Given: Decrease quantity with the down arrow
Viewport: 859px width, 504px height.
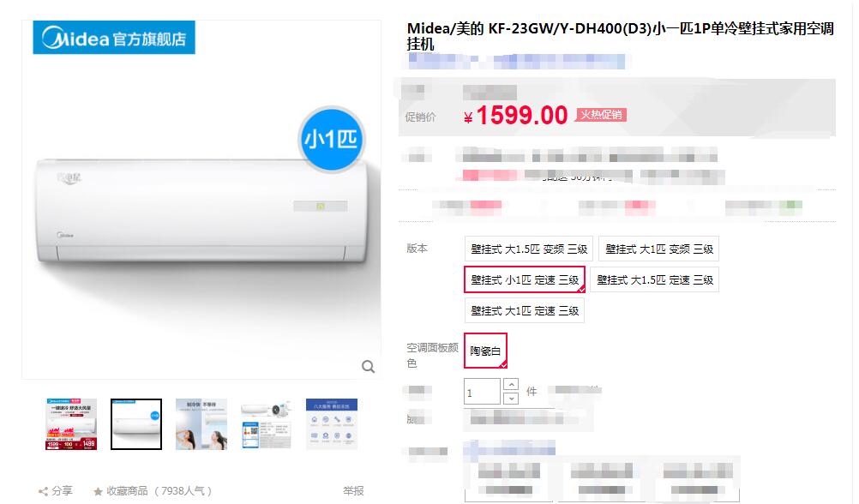Looking at the screenshot, I should tap(511, 399).
